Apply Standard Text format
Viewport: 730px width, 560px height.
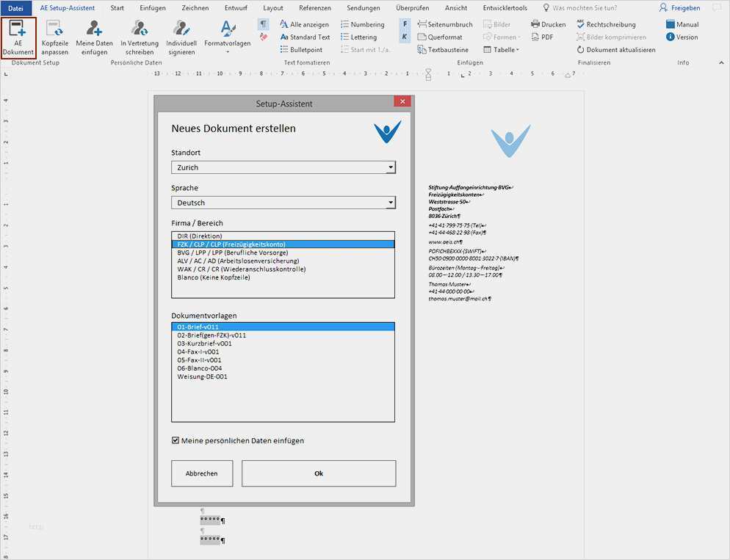pos(305,37)
